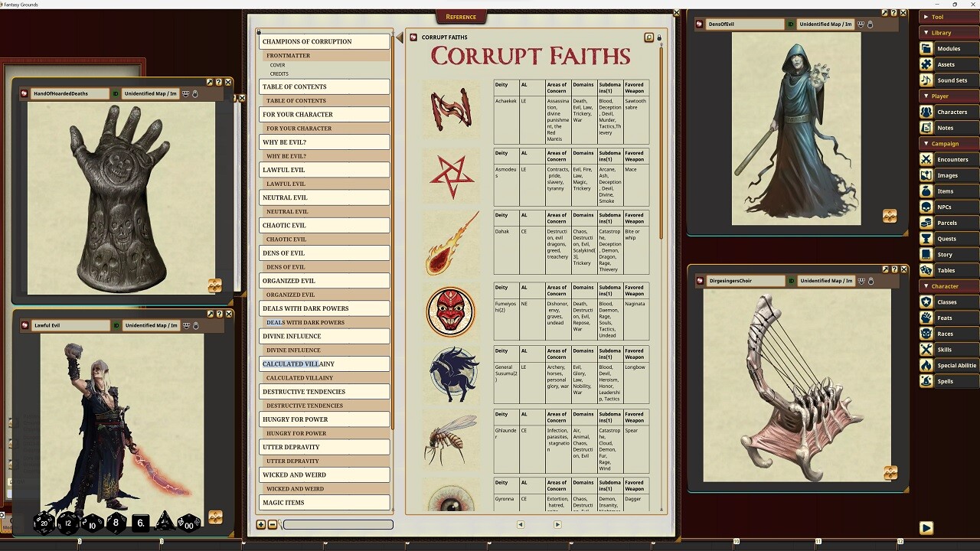Click the zoom-in plus icon on the reference window
Image resolution: width=980 pixels, height=551 pixels.
click(260, 525)
